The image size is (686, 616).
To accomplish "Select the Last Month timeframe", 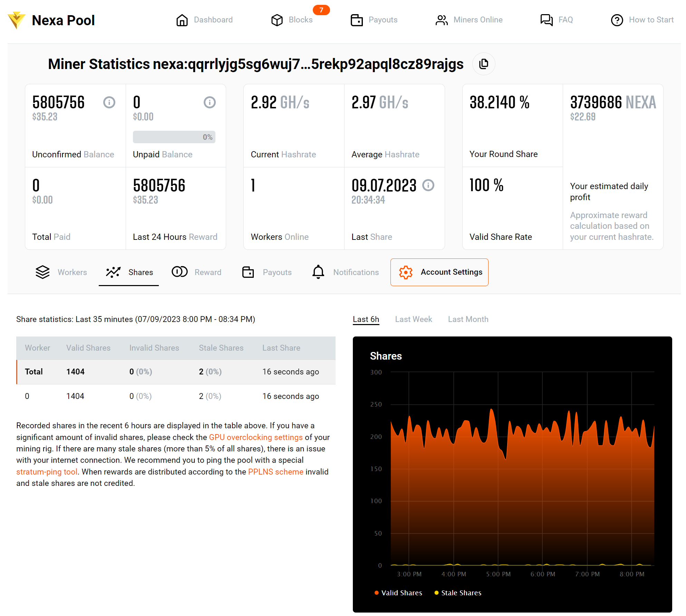I will pos(468,319).
